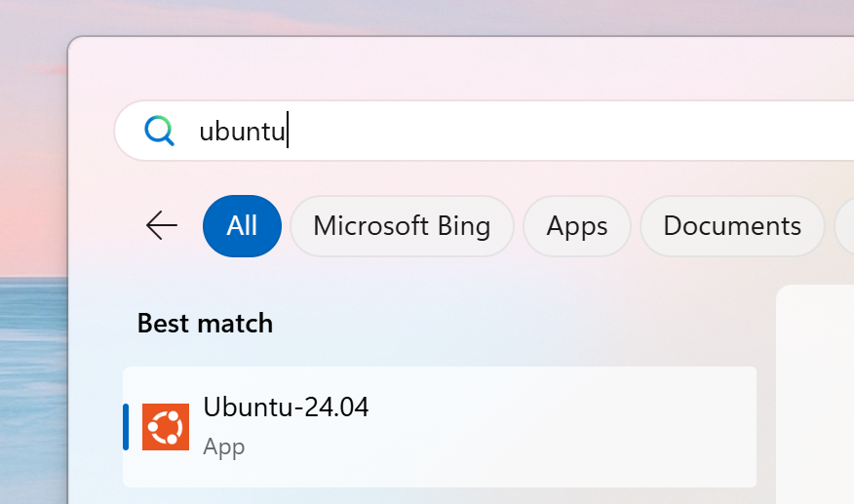Filter results by Apps
854x504 pixels.
point(577,226)
